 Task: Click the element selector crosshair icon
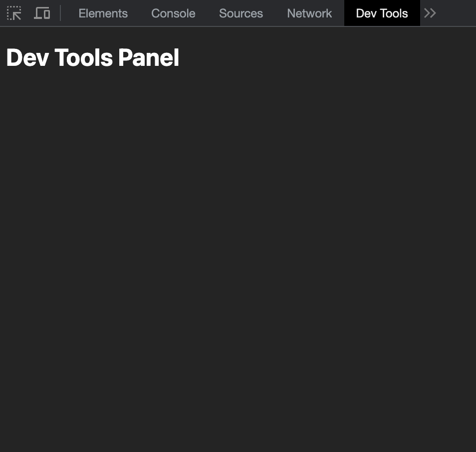click(14, 13)
